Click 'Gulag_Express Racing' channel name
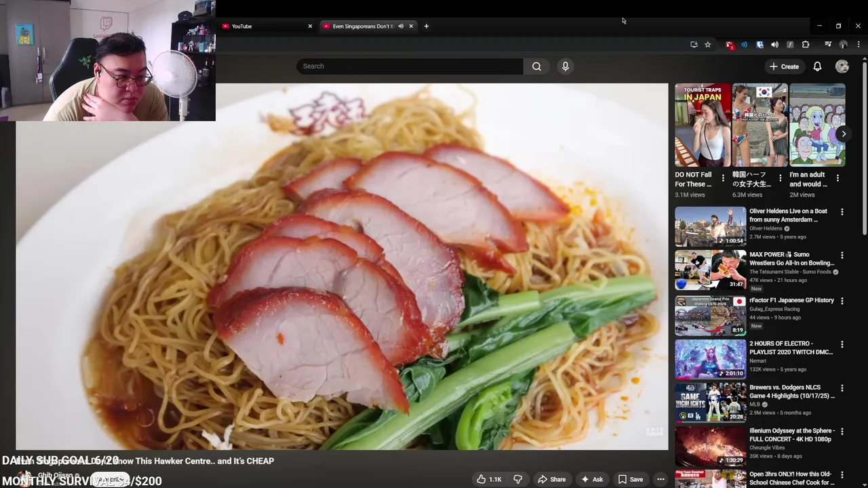Image resolution: width=868 pixels, height=488 pixels. point(774,309)
